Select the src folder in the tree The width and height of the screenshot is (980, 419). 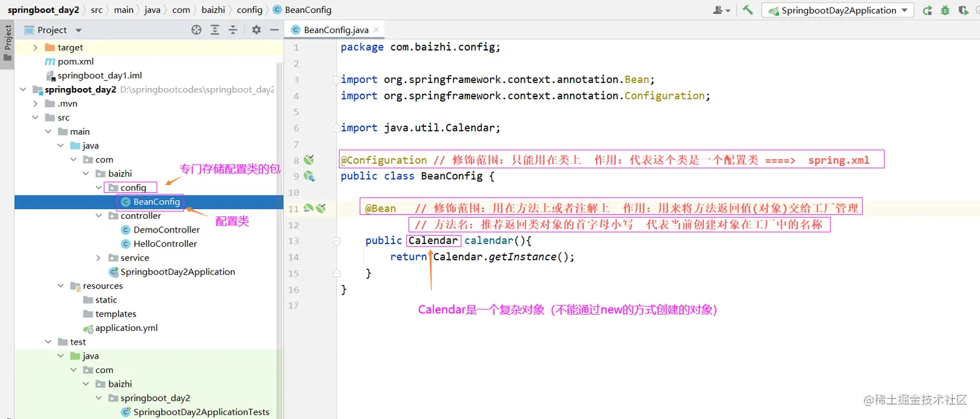click(63, 117)
